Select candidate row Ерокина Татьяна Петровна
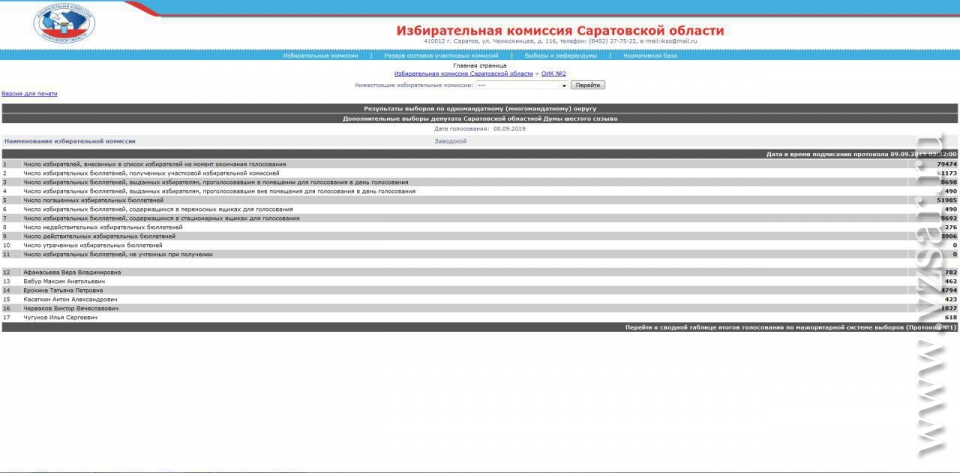960x473 pixels. 479,291
